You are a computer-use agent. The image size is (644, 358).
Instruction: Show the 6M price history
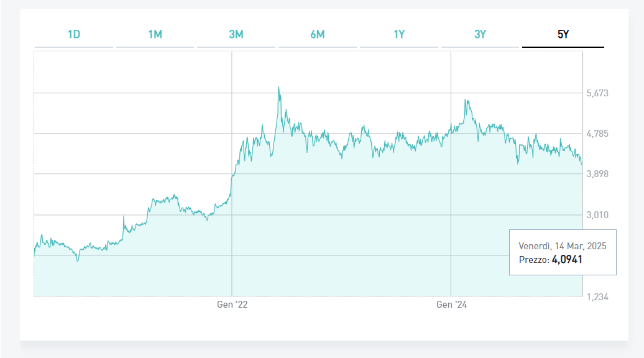click(317, 34)
